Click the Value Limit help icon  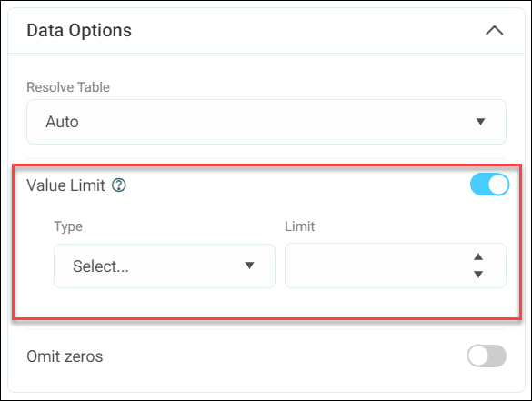tap(119, 185)
